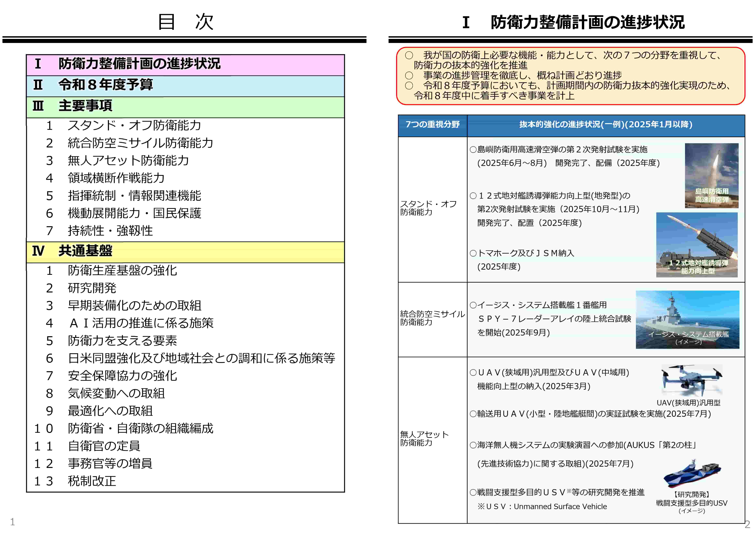
Task: Click the first bullet circle in the orange summary box
Action: (409, 55)
